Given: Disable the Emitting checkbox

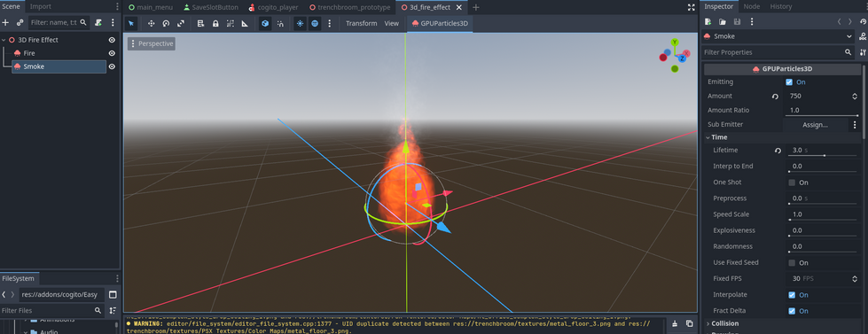Looking at the screenshot, I should [789, 82].
